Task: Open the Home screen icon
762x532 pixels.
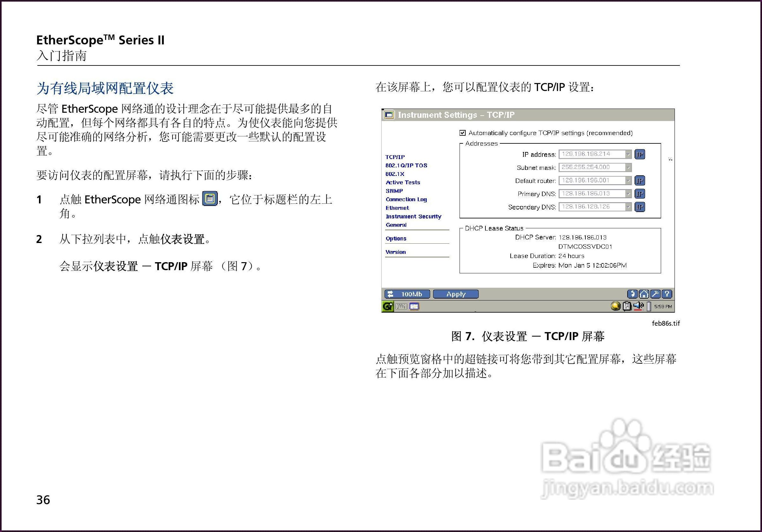Action: [644, 294]
